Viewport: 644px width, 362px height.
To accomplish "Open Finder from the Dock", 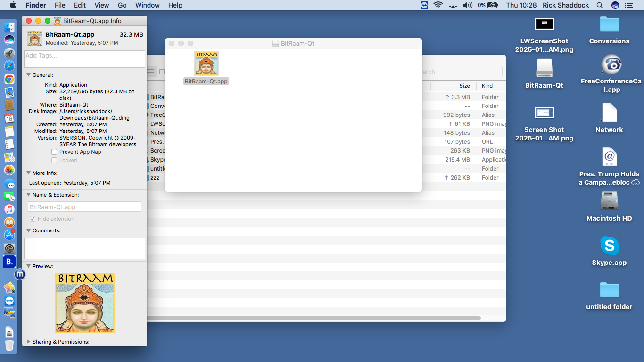I will point(9,27).
